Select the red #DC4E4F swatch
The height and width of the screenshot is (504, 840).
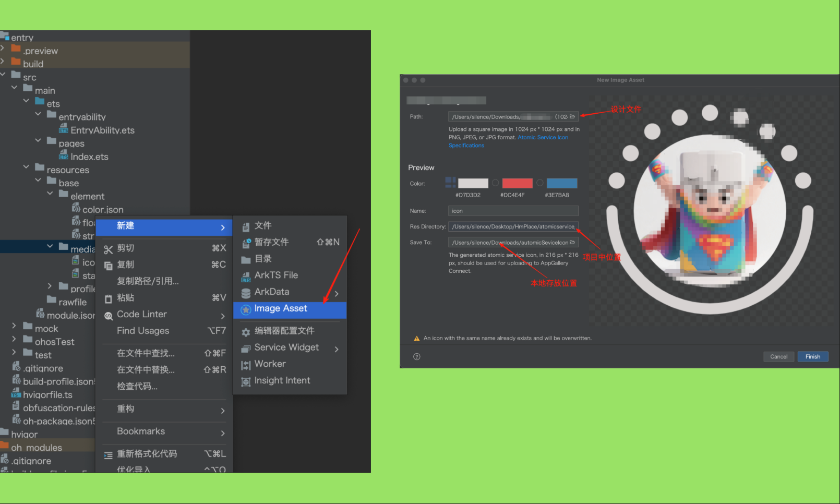[x=518, y=183]
